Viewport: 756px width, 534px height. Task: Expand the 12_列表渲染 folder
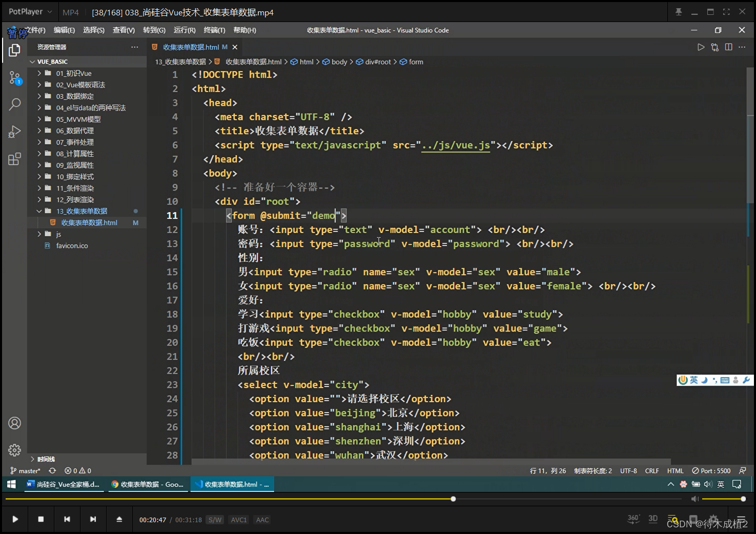[39, 199]
